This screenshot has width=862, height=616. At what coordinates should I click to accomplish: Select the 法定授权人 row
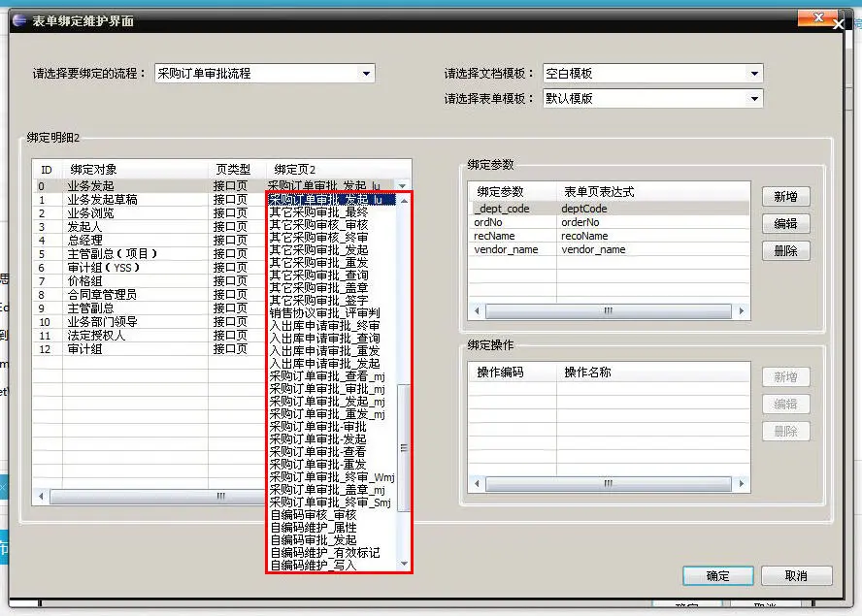coord(149,336)
